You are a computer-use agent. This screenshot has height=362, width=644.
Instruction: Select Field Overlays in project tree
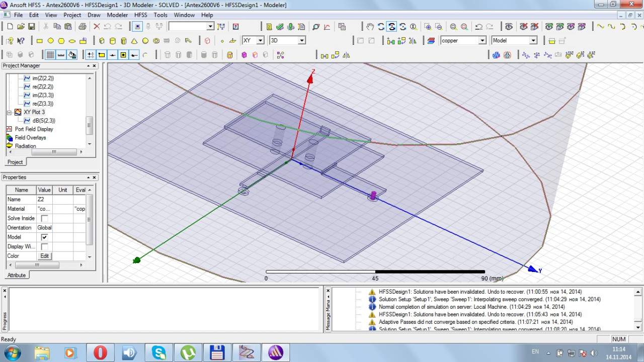(x=30, y=138)
